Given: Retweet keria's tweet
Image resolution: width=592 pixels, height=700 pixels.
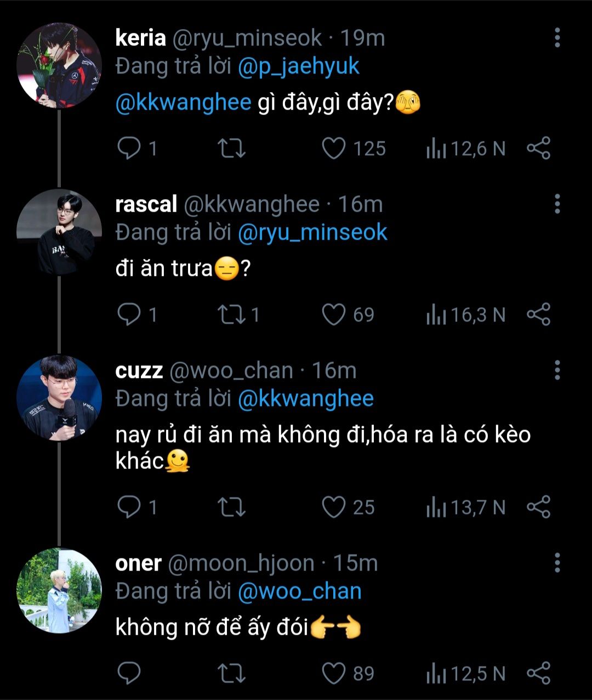Looking at the screenshot, I should click(x=231, y=149).
